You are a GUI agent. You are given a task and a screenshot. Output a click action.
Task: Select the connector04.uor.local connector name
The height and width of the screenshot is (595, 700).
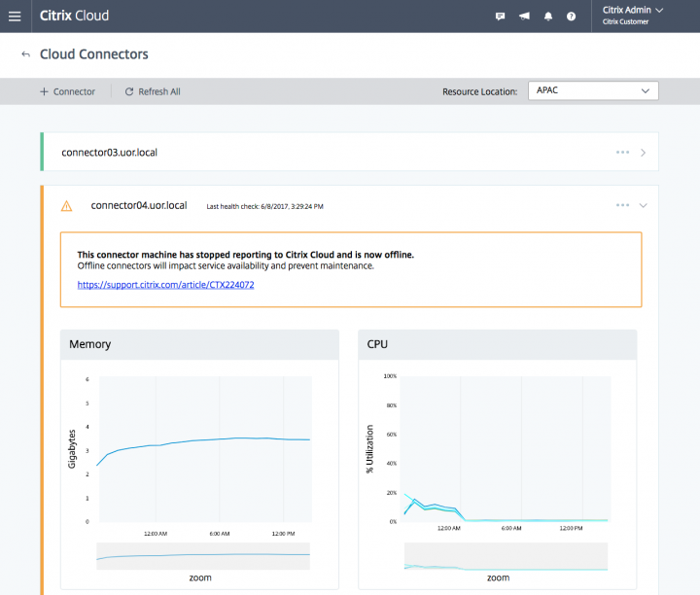pos(138,205)
